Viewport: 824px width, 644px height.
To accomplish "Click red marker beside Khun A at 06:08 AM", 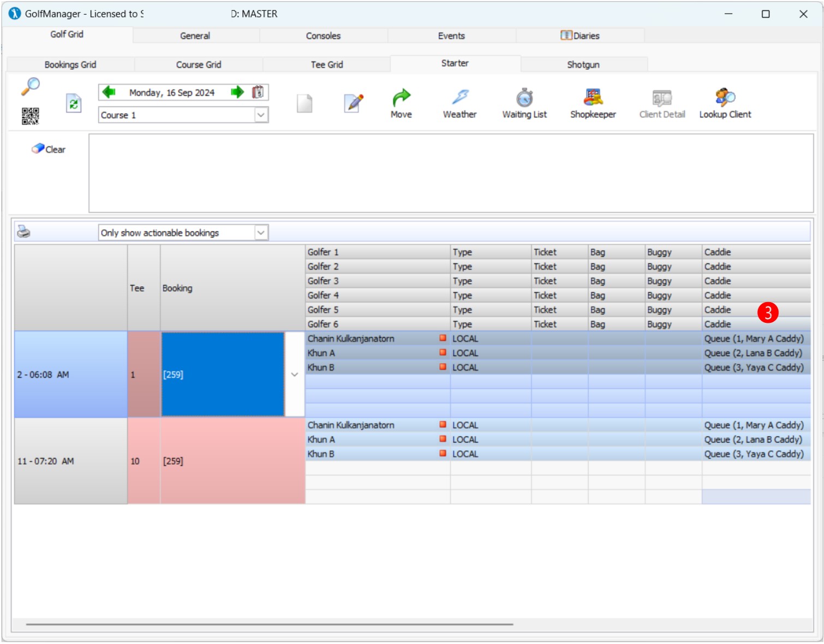I will (x=443, y=352).
